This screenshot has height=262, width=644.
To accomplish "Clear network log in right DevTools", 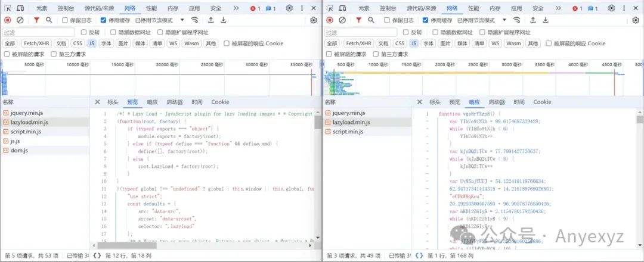I will (342, 20).
